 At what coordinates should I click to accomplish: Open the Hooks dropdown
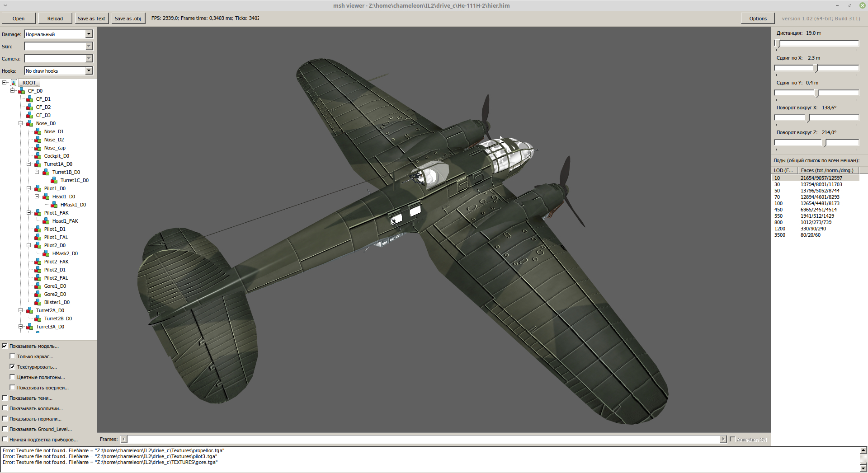pos(89,71)
